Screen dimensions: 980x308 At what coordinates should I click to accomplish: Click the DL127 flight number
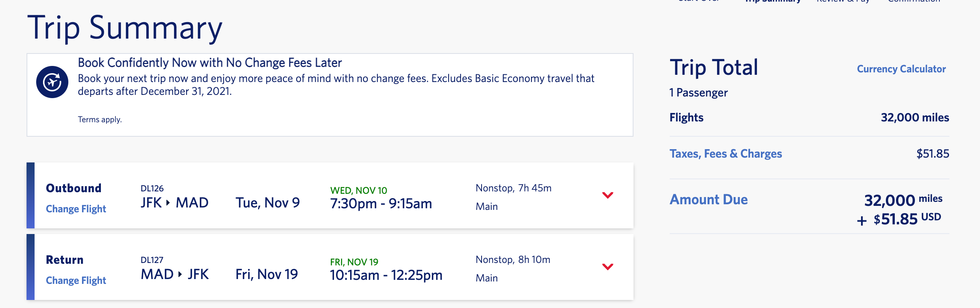click(x=152, y=260)
